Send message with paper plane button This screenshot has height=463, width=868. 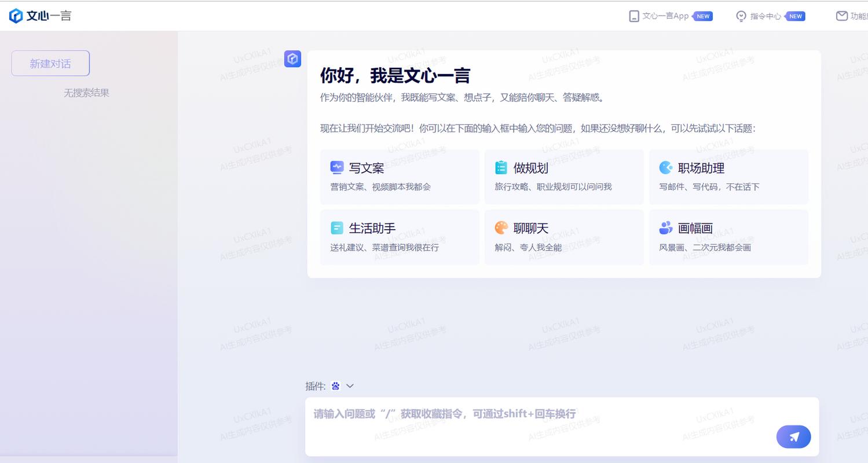click(794, 437)
